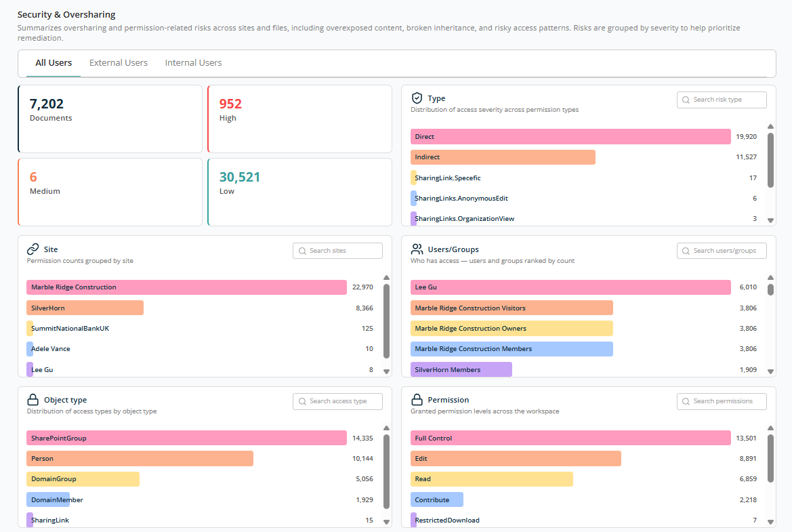Open the 952 High risk card

tap(299, 119)
